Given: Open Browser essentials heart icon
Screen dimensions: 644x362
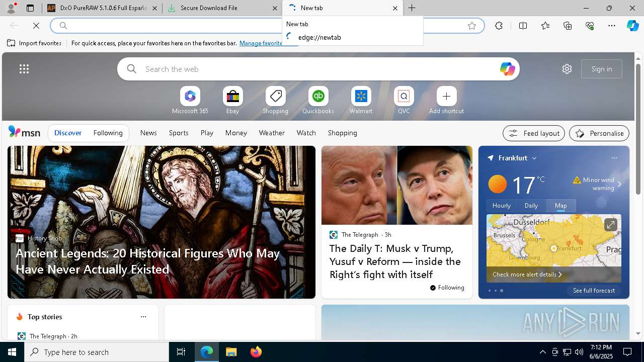Looking at the screenshot, I should point(590,26).
